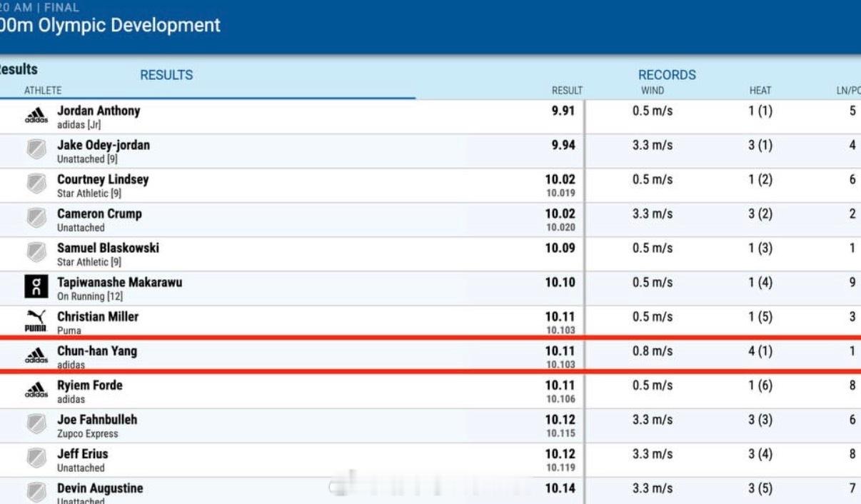This screenshot has height=504, width=861.
Task: Select the Joe Fahnbulleh name
Action: pyautogui.click(x=97, y=419)
